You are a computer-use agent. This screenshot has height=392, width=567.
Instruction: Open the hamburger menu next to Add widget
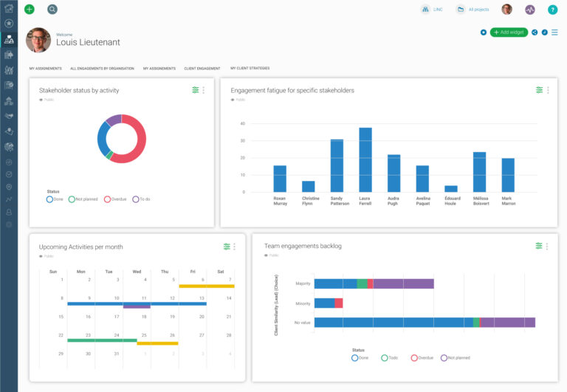click(x=554, y=32)
